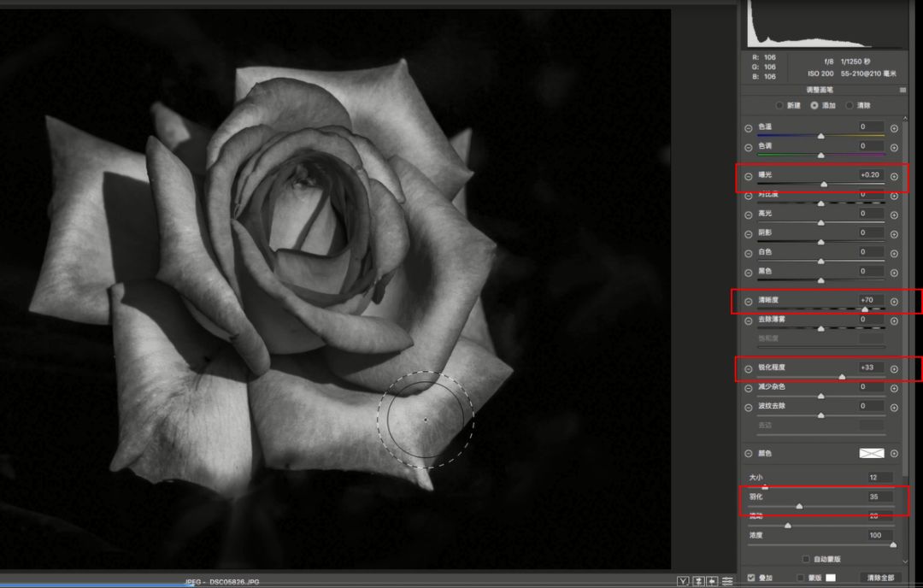Select the 新建 (New) radio button
923x588 pixels.
[779, 105]
